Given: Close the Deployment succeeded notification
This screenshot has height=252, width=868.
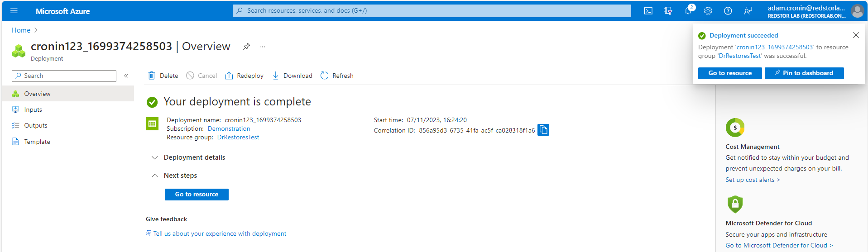Looking at the screenshot, I should (x=856, y=35).
